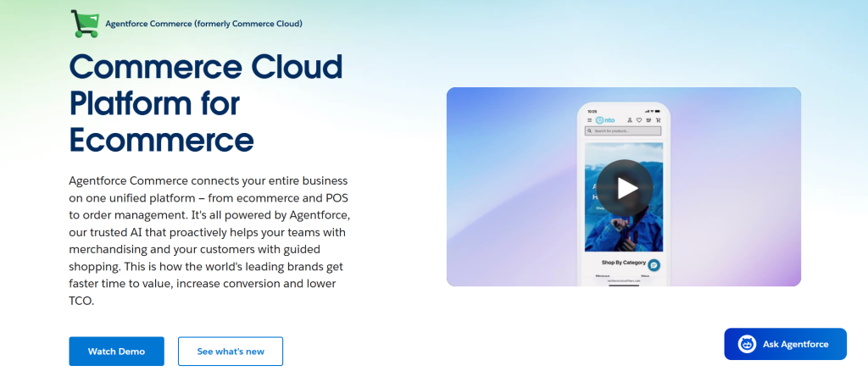
Task: Open the See what's new link button
Action: click(x=231, y=352)
